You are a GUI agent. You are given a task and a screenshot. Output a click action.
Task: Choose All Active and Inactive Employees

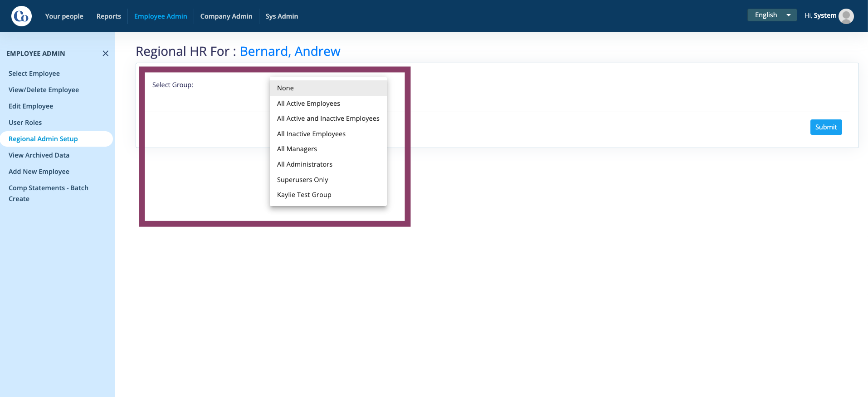pyautogui.click(x=328, y=119)
